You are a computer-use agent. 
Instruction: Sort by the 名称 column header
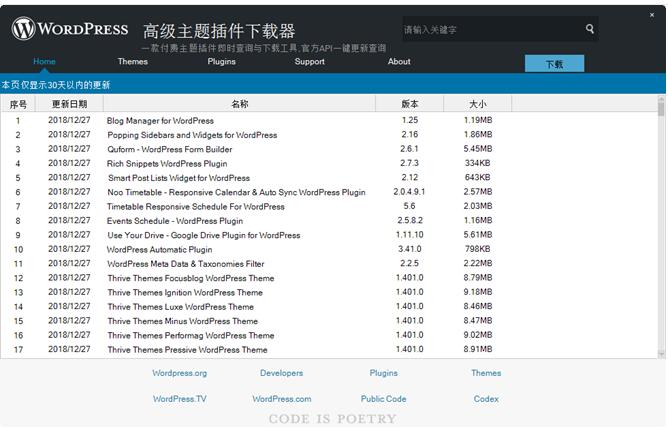[x=239, y=104]
